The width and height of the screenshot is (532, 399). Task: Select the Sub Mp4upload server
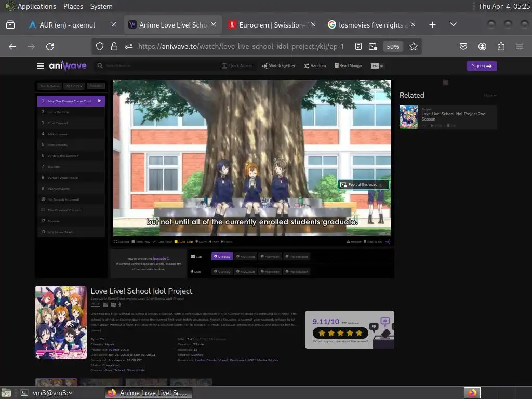[297, 257]
